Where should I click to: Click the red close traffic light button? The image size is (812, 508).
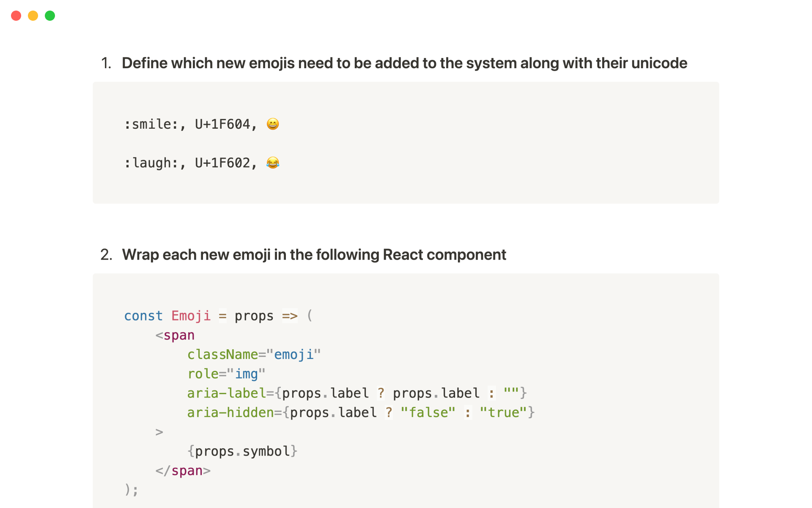point(16,16)
